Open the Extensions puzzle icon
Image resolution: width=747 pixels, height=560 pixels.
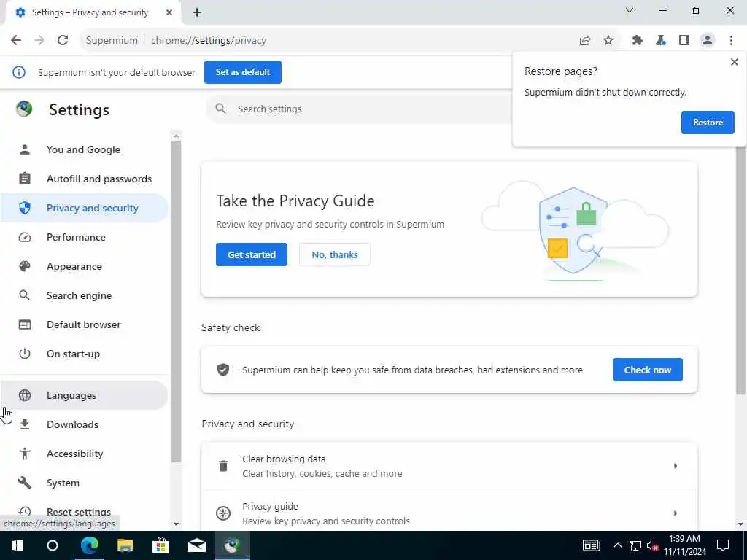point(638,41)
